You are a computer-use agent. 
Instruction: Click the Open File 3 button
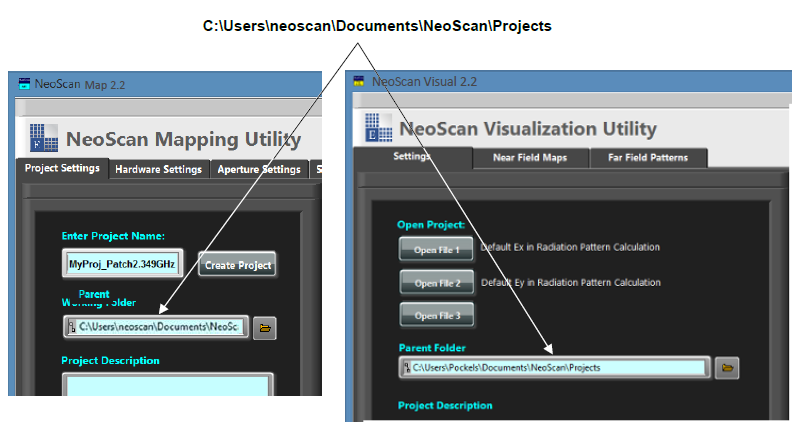click(x=437, y=316)
